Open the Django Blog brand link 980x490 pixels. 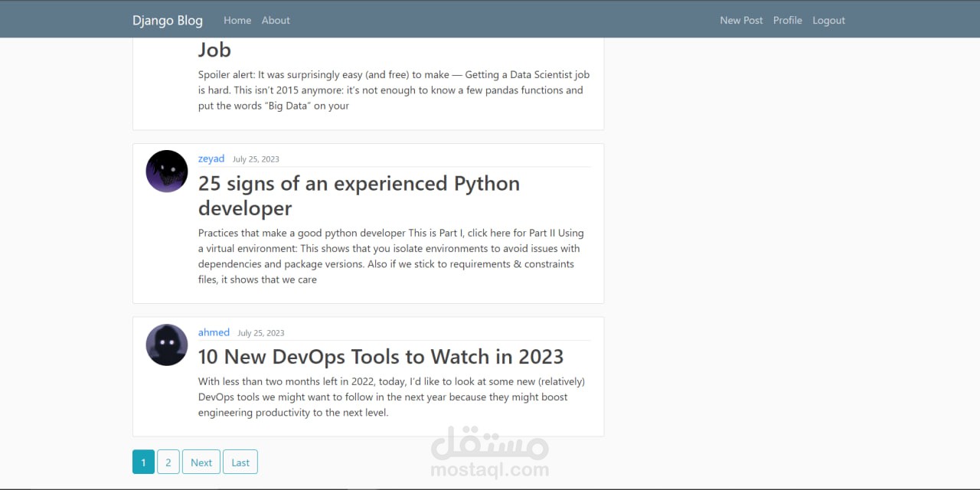(168, 21)
